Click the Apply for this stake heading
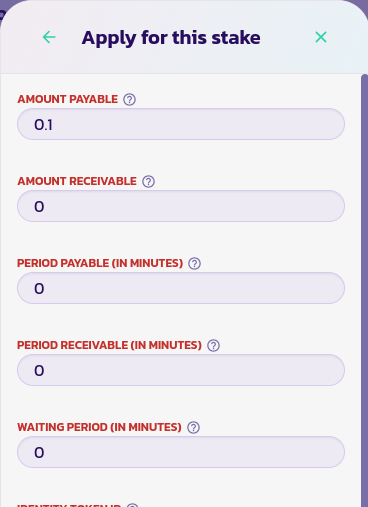The image size is (368, 507). (x=171, y=38)
